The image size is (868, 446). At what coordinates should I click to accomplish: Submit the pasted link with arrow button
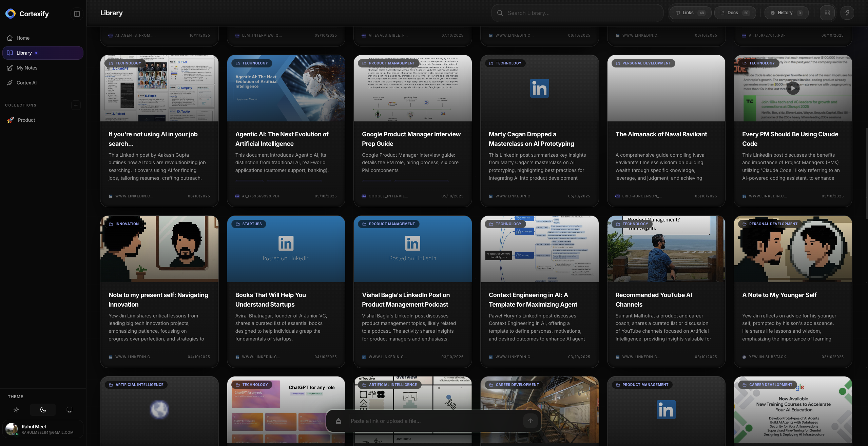click(x=531, y=421)
